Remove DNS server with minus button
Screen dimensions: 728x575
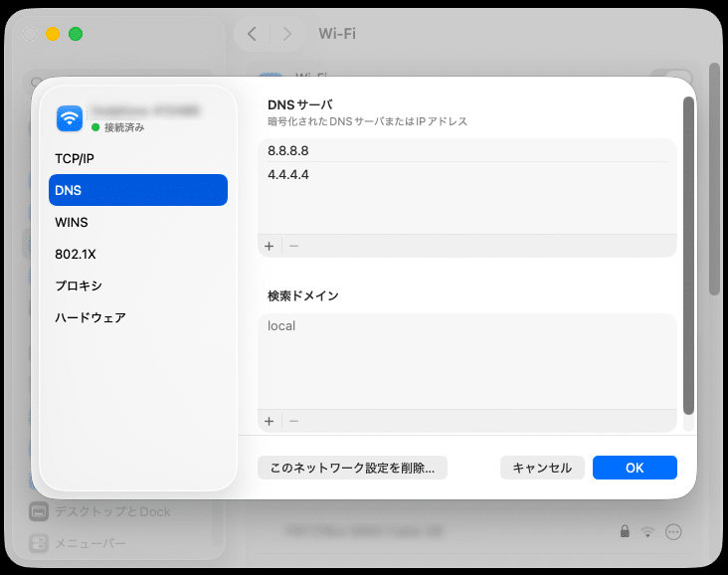(294, 246)
